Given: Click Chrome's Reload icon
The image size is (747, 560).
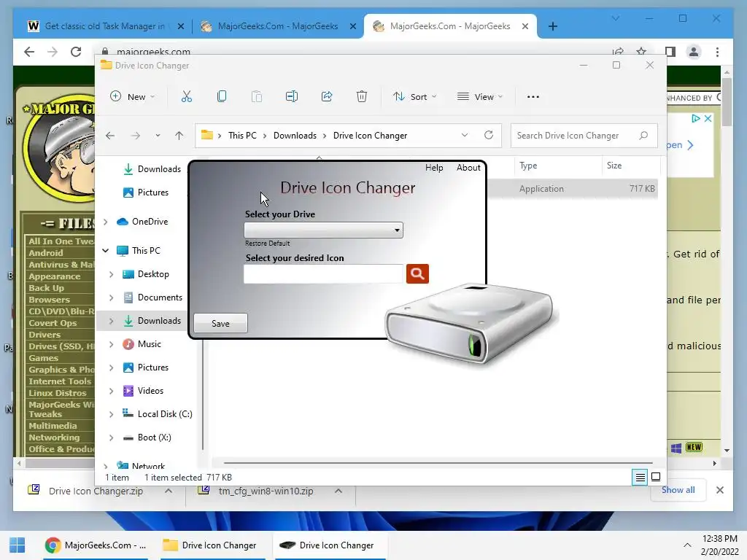Looking at the screenshot, I should (x=76, y=52).
